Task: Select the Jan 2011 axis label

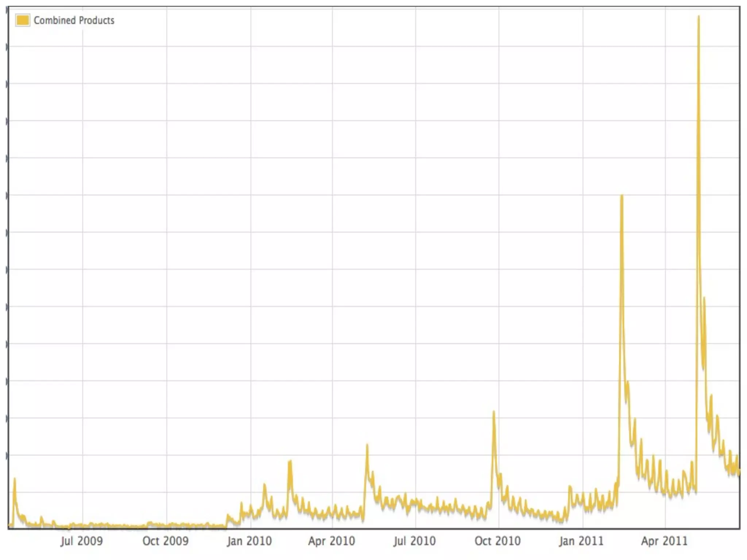Action: 581,541
